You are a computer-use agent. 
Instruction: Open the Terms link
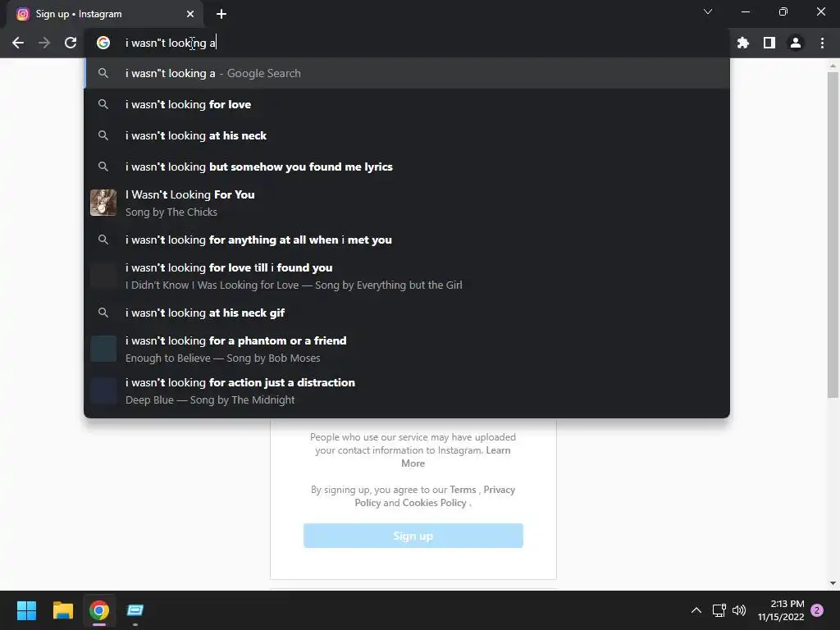[x=463, y=490]
